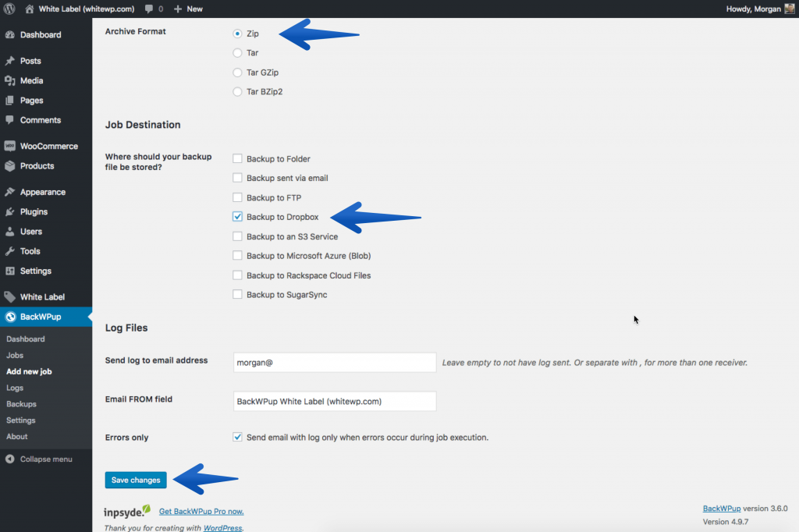This screenshot has height=532, width=799.
Task: Enable Backup to SugarSync
Action: [237, 295]
